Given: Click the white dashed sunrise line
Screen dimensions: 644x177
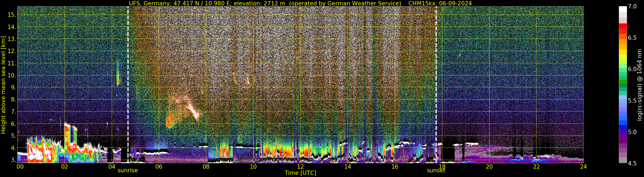Looking at the screenshot, I should click(x=128, y=85).
